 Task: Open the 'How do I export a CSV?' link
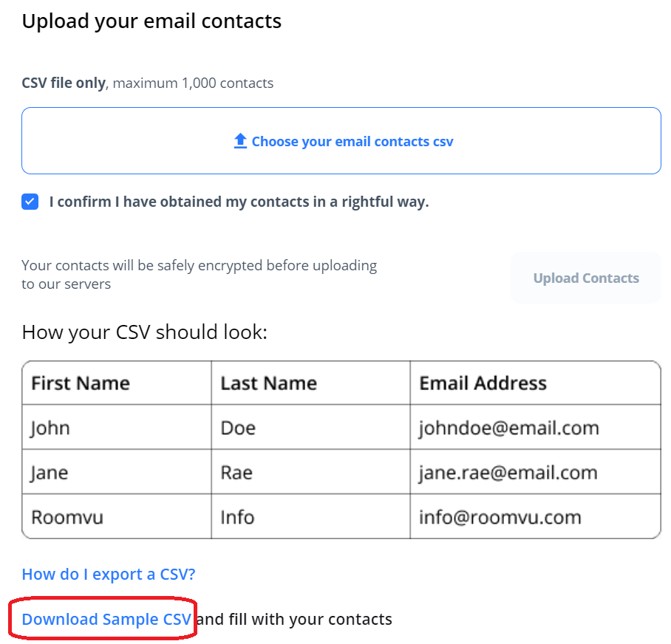pyautogui.click(x=109, y=574)
